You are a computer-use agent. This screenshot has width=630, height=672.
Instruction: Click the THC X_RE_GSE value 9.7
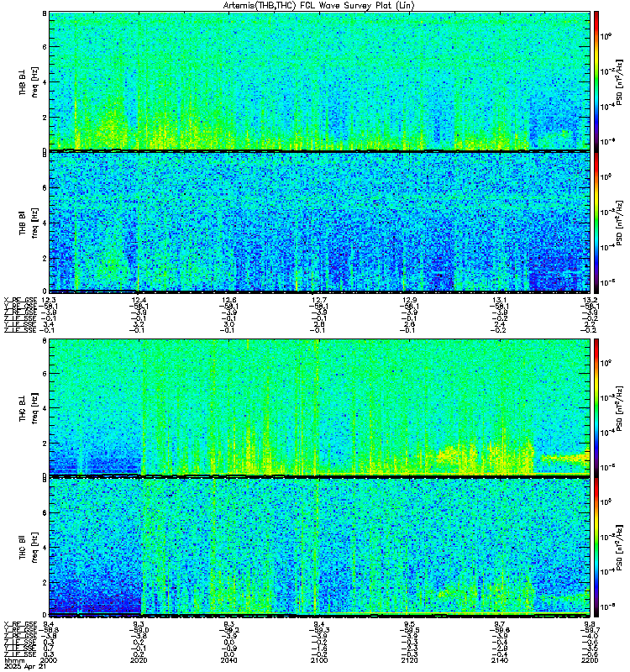click(500, 624)
